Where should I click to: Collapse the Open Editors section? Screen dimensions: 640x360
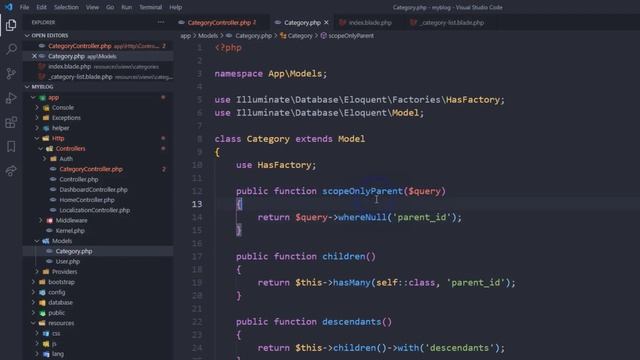[x=27, y=36]
